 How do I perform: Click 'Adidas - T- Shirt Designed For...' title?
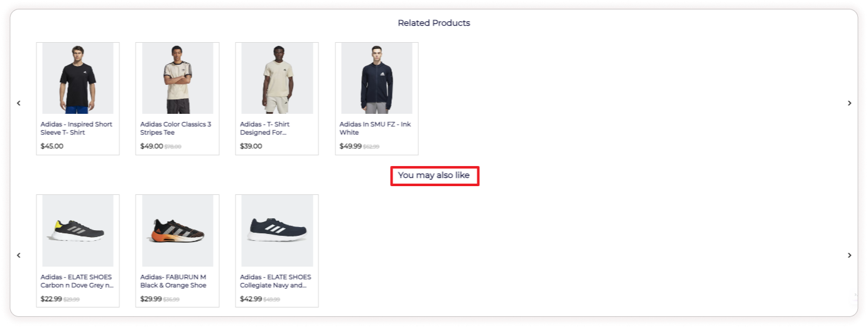(x=264, y=128)
